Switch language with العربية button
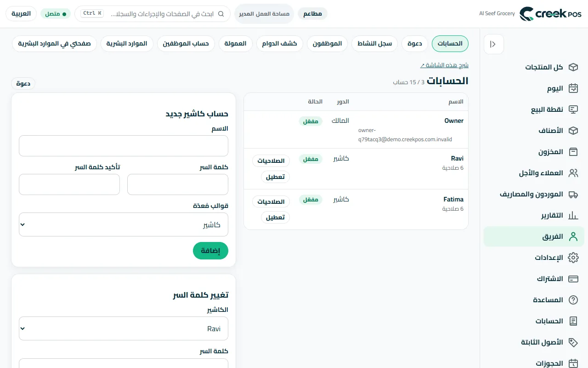Image resolution: width=588 pixels, height=368 pixels. (x=21, y=14)
